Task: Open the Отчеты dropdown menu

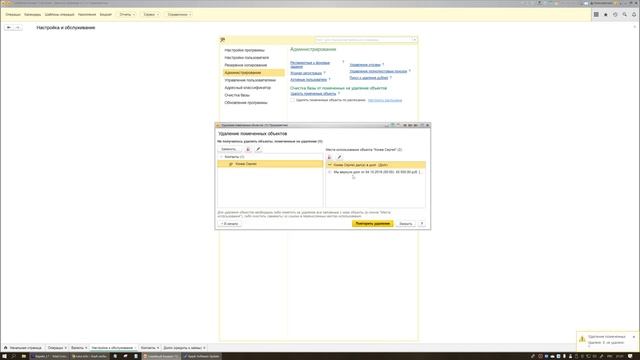Action: point(127,14)
